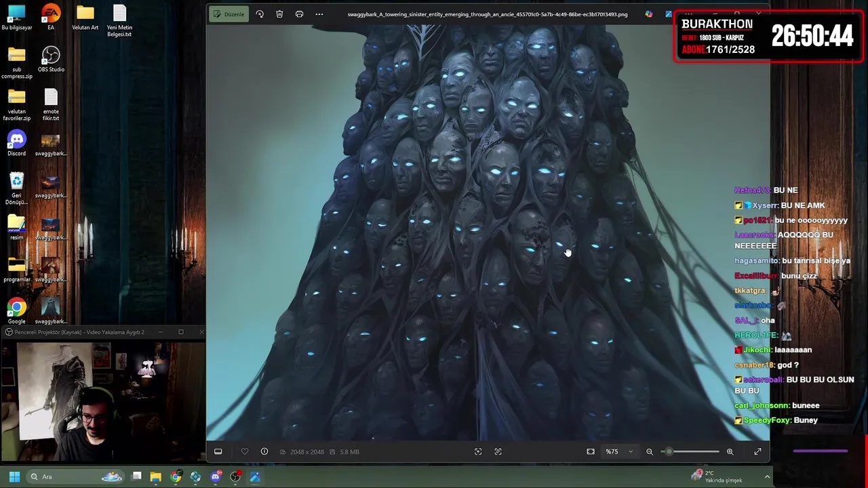Viewport: 868px width, 488px height.
Task: Open the Velutan Art folder
Action: pos(85,18)
